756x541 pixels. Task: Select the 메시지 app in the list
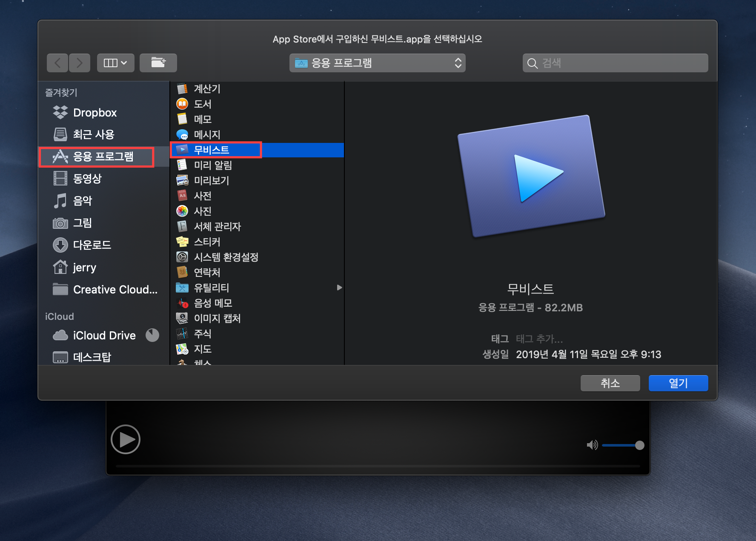click(x=257, y=134)
